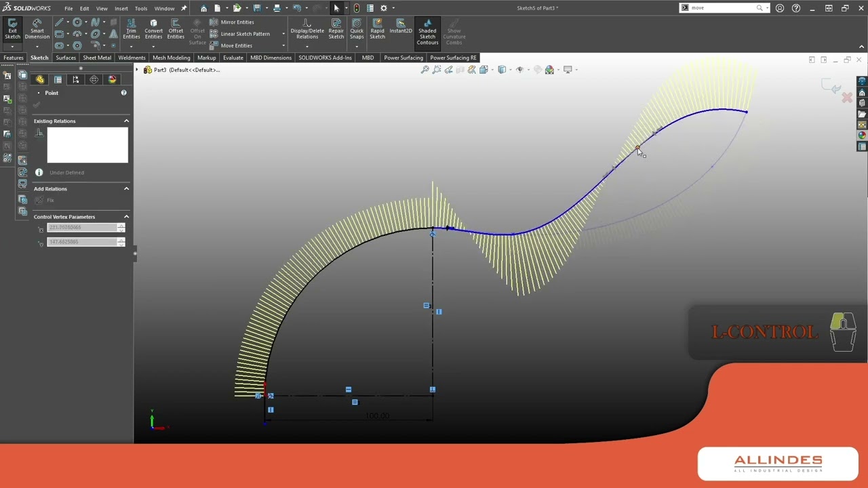Click the Print icon

277,8
